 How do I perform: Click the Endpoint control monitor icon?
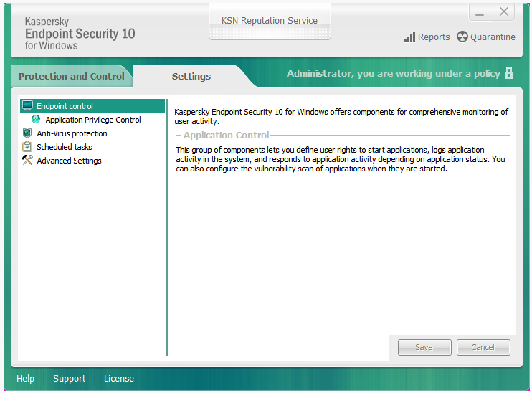pyautogui.click(x=27, y=105)
